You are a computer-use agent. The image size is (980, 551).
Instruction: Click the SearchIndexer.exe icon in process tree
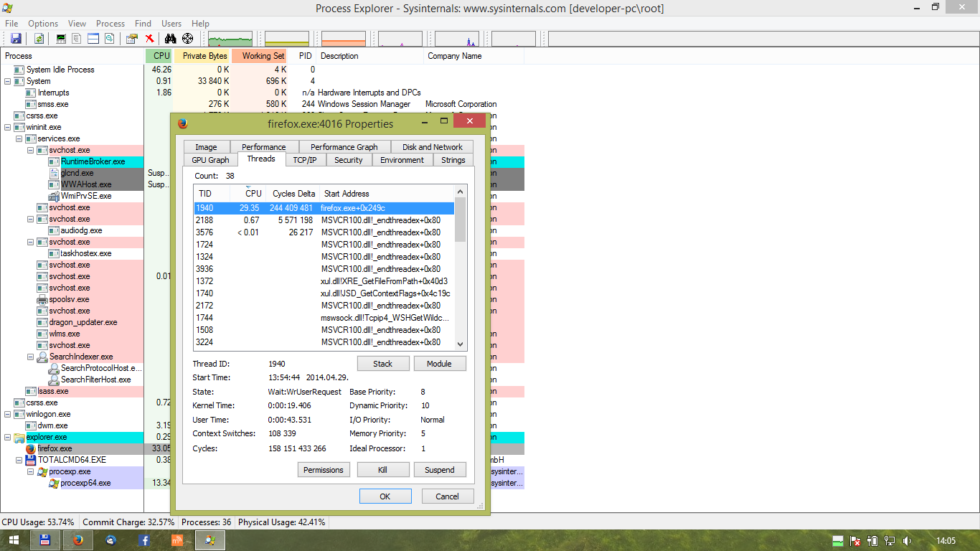[x=42, y=357]
